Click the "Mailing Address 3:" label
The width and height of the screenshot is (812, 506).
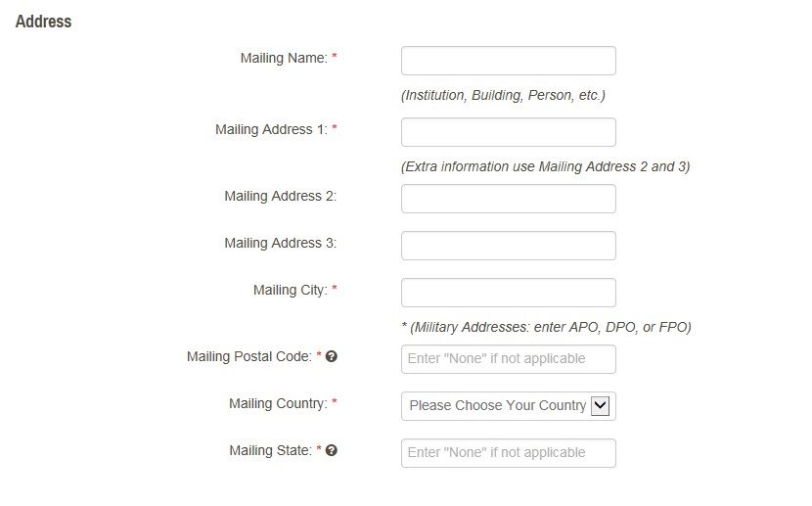click(x=280, y=243)
